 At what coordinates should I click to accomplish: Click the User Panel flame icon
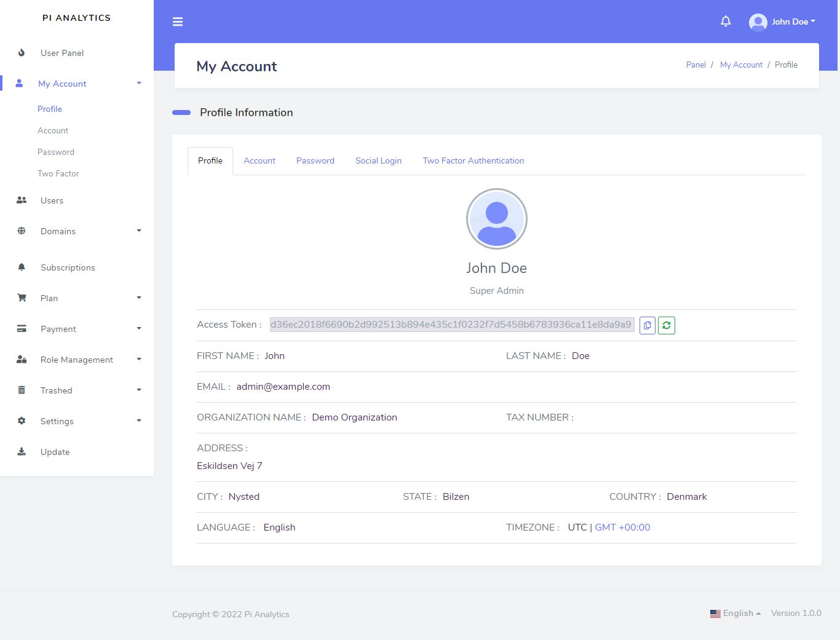tap(22, 53)
